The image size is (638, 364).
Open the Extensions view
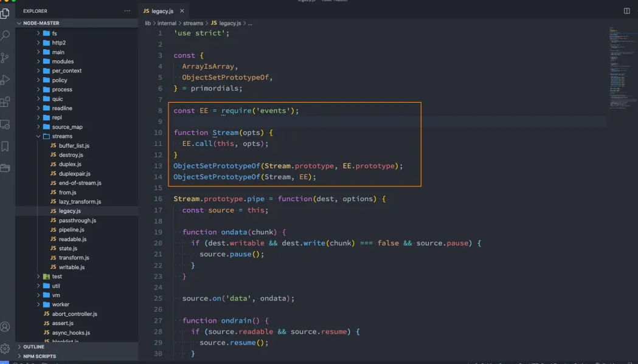coord(5,101)
